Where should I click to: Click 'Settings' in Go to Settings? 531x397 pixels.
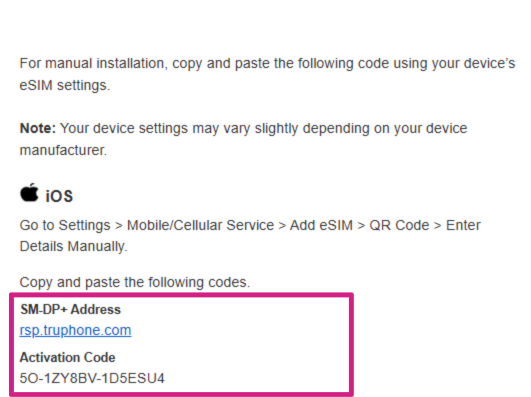point(85,226)
